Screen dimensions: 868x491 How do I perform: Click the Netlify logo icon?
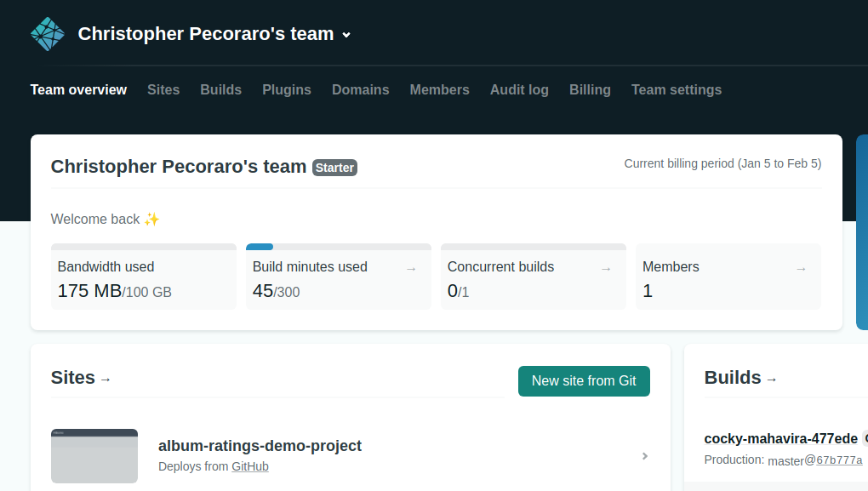47,34
